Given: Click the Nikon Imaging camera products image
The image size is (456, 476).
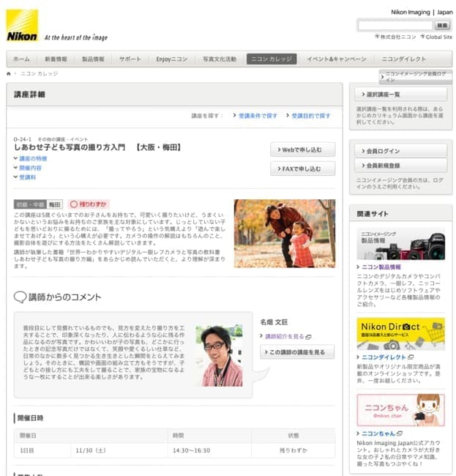Looking at the screenshot, I should coord(400,244).
